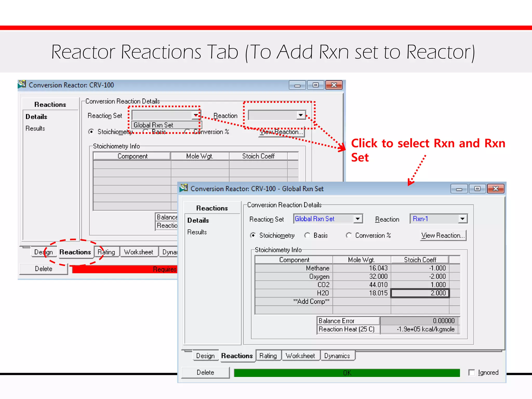Switch to the Worksheet tab in the back window
This screenshot has height=399, width=532.
(x=138, y=252)
